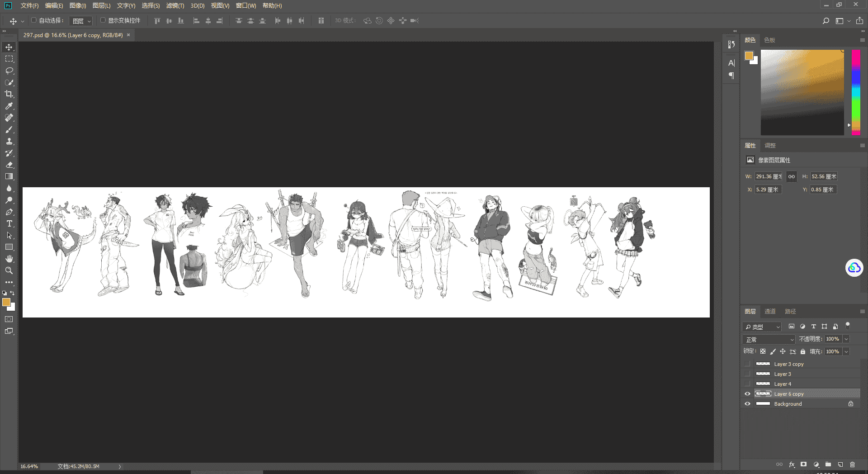Click the create new group folder icon
This screenshot has height=474, width=868.
click(828, 465)
